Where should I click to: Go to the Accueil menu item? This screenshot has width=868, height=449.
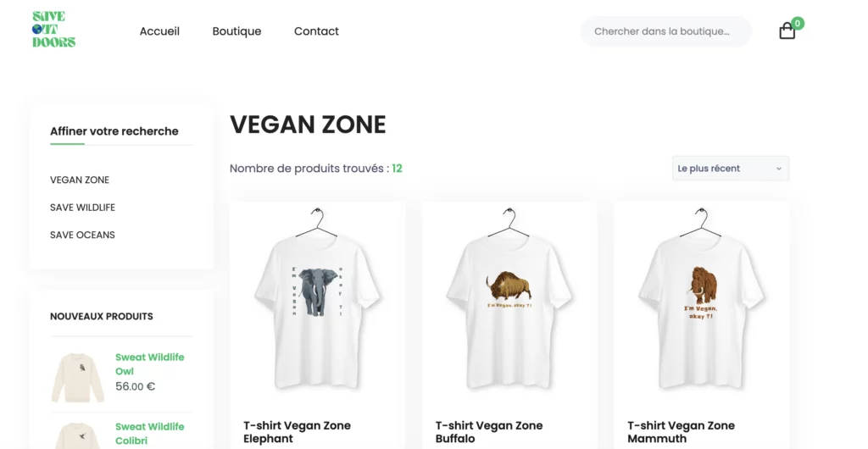coord(159,31)
